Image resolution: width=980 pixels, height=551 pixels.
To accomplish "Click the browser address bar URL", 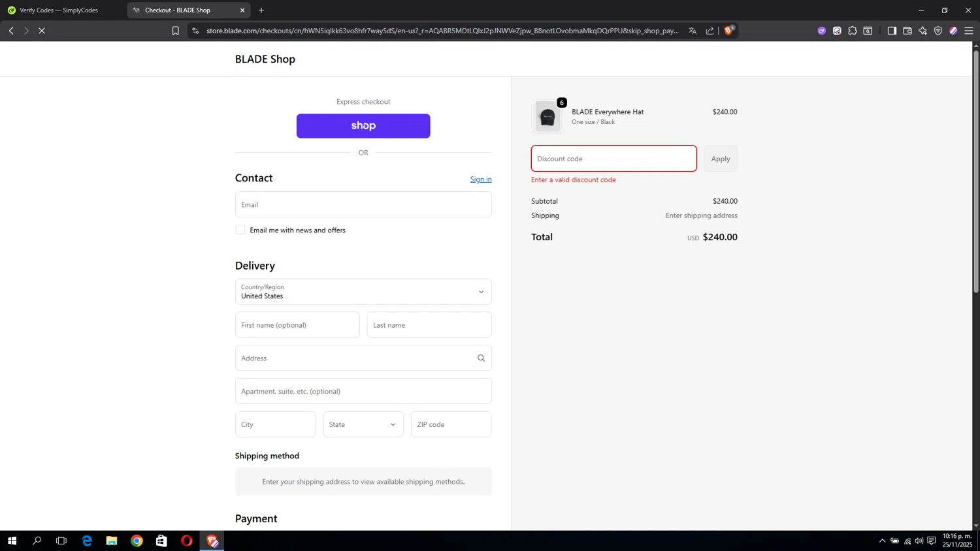I will pyautogui.click(x=442, y=31).
